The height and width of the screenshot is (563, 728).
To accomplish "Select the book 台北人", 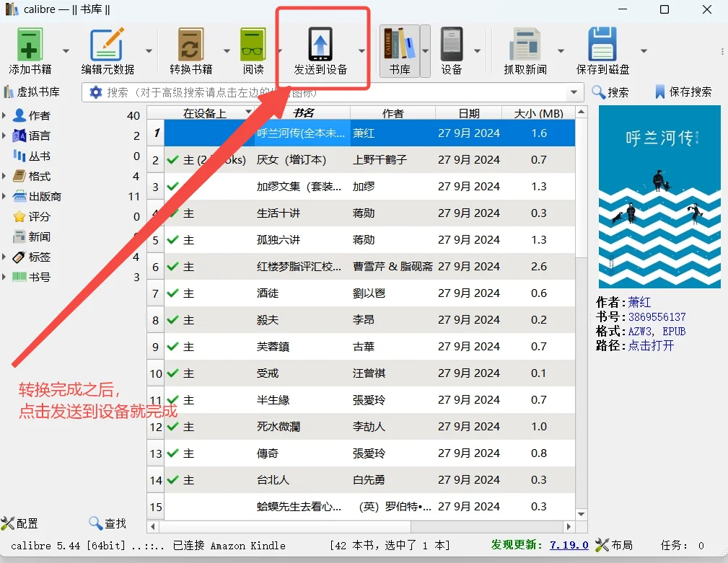I will coord(273,480).
